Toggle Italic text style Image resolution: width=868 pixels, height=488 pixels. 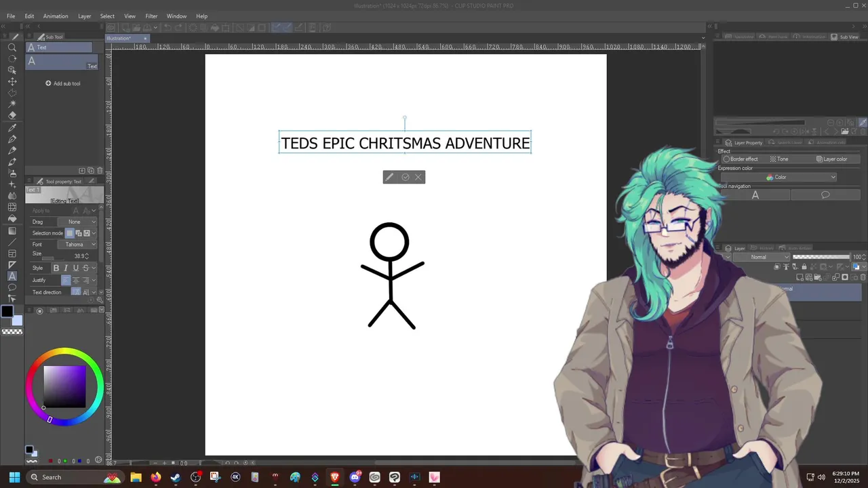point(66,268)
